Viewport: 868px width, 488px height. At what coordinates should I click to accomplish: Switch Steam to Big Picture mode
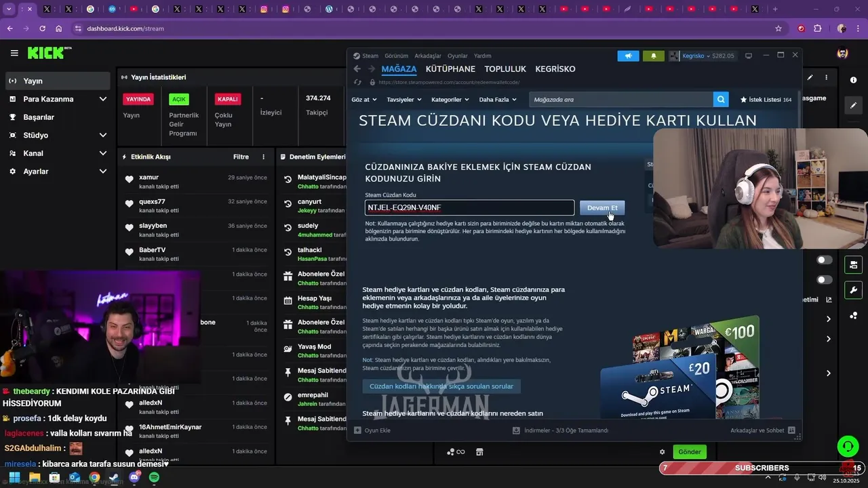click(749, 56)
